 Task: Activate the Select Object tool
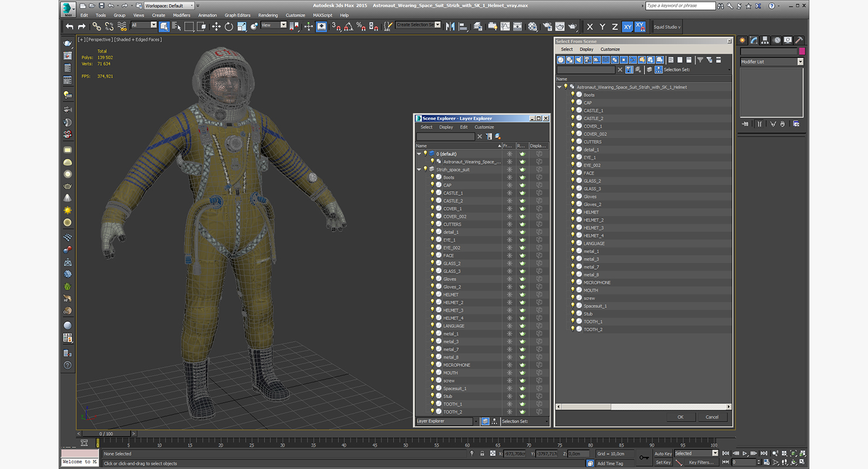click(164, 26)
